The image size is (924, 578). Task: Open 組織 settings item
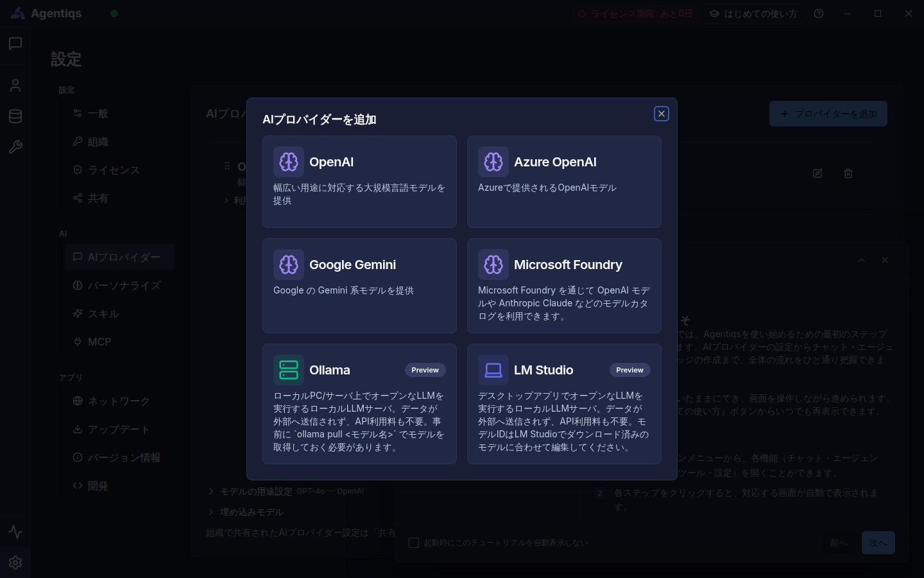tap(119, 142)
